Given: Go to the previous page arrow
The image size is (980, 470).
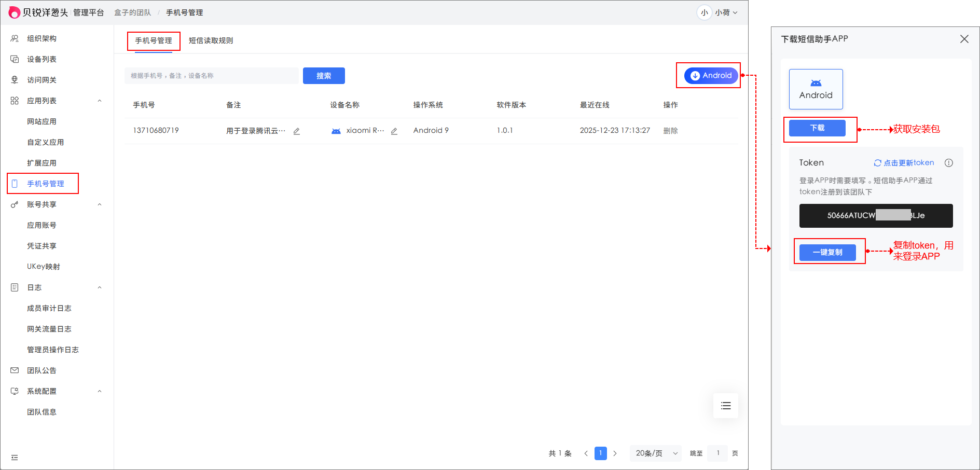Looking at the screenshot, I should (x=586, y=453).
